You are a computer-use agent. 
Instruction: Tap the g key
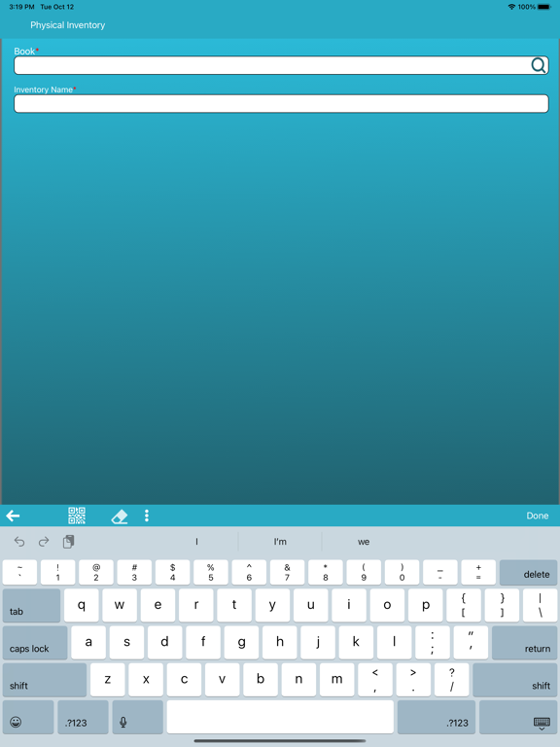pyautogui.click(x=241, y=642)
